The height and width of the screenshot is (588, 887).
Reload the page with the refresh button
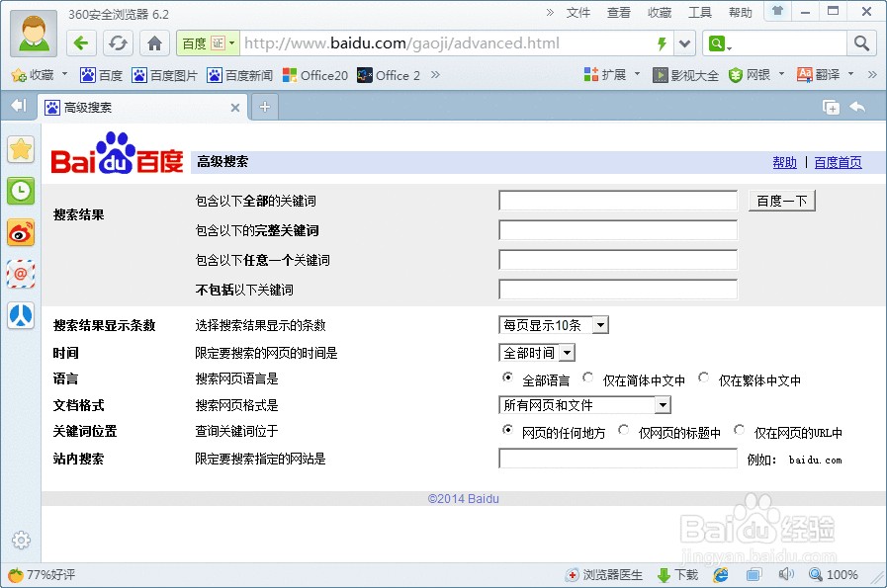point(118,42)
